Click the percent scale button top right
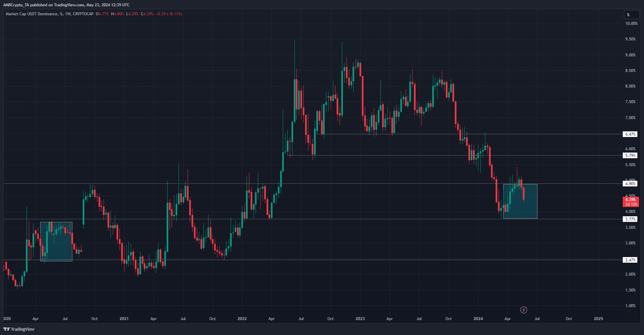Image resolution: width=644 pixels, height=335 pixels. [x=631, y=15]
